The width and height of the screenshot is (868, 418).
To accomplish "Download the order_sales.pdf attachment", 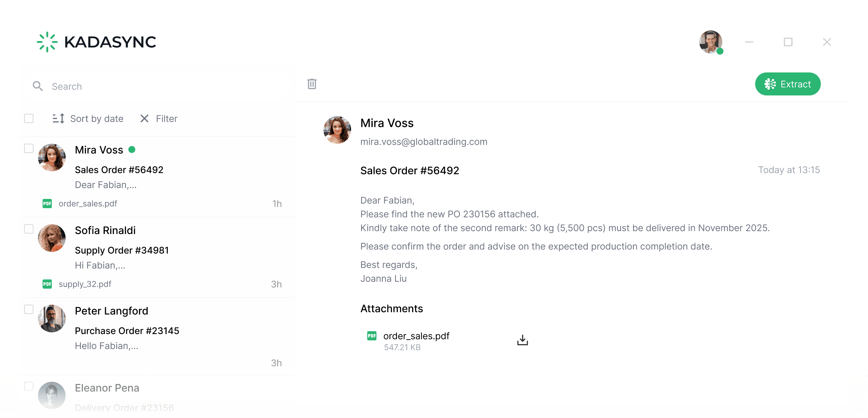I will [x=522, y=340].
